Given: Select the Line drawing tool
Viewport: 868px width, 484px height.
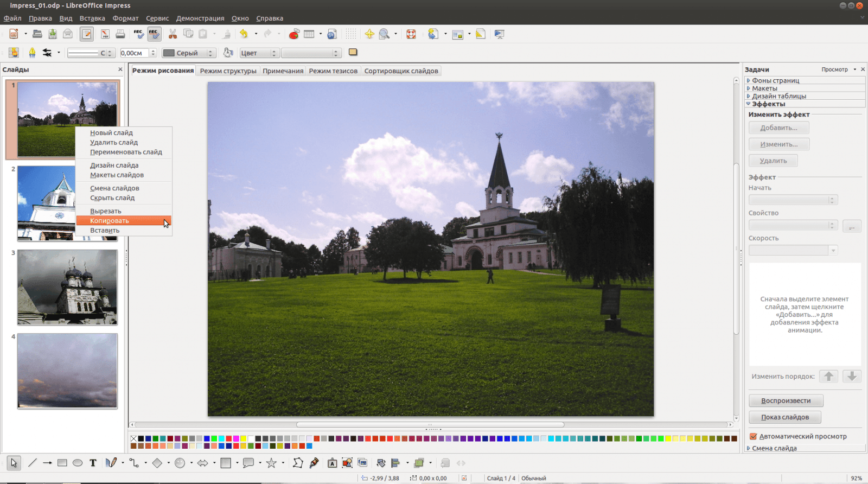Looking at the screenshot, I should [x=33, y=463].
